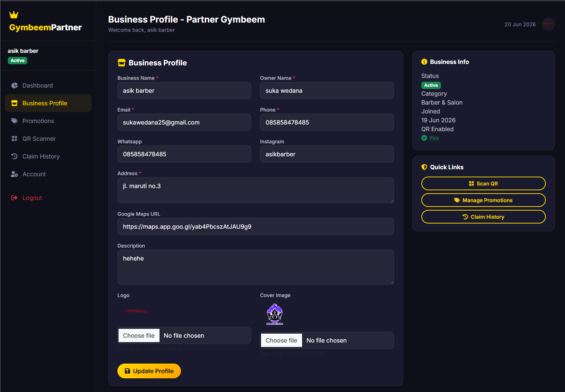The height and width of the screenshot is (392, 565).
Task: Click the Logout arrow icon
Action: tap(14, 198)
